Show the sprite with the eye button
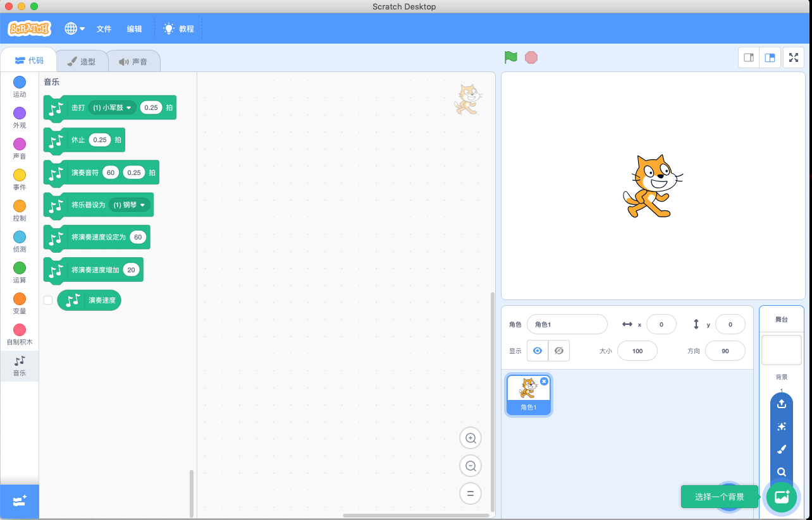The width and height of the screenshot is (812, 520). (x=538, y=351)
